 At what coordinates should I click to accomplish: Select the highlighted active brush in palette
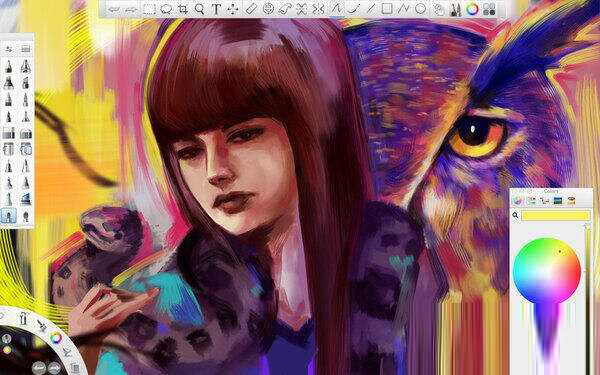click(x=8, y=216)
